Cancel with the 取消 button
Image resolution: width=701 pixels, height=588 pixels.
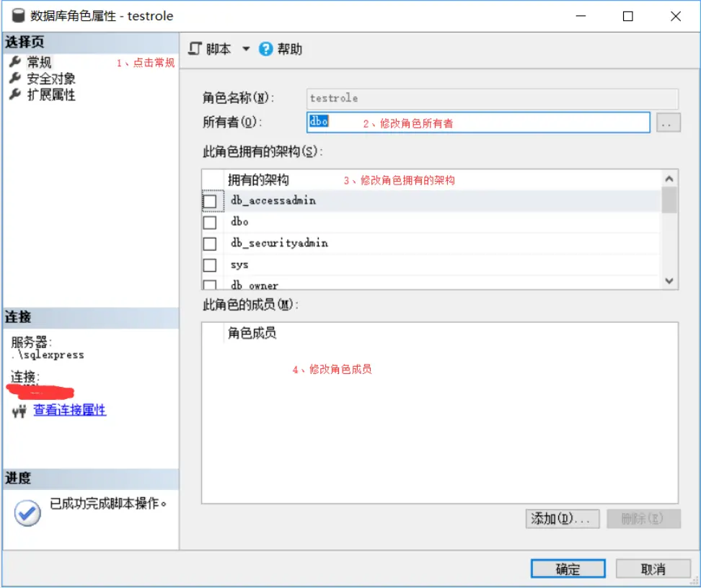click(653, 569)
